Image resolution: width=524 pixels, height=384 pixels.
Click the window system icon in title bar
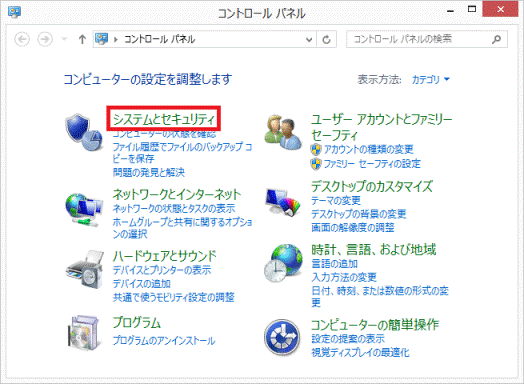[x=14, y=12]
